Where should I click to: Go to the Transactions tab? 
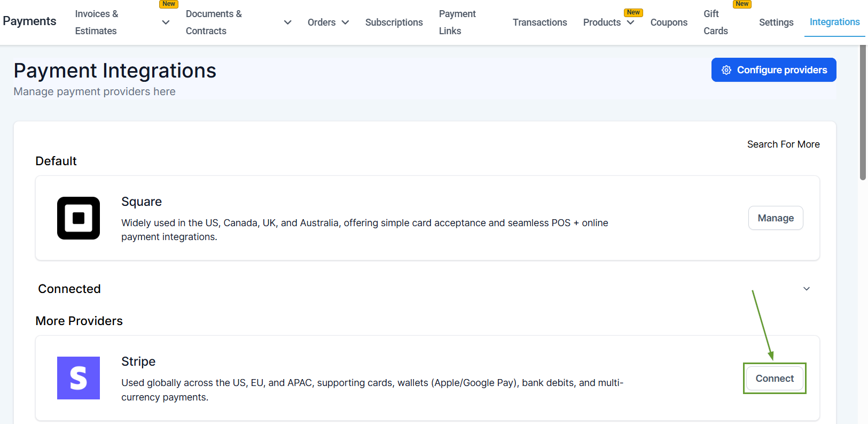539,22
